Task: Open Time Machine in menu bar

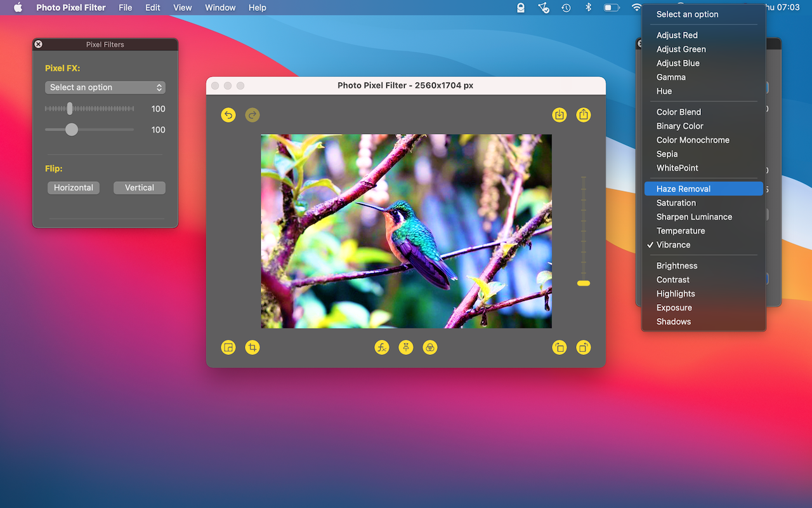Action: click(566, 8)
